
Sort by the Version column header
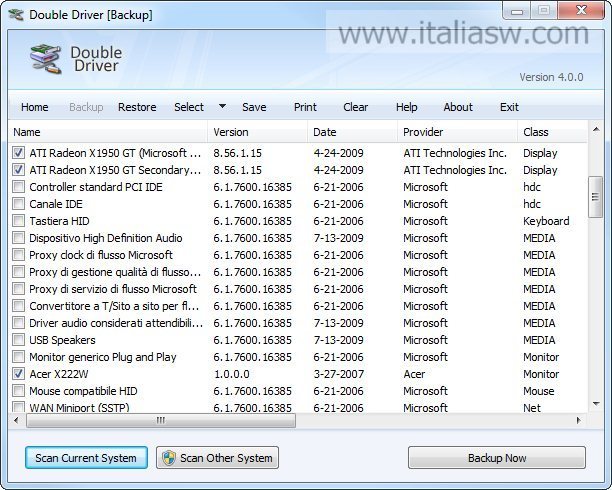(258, 132)
